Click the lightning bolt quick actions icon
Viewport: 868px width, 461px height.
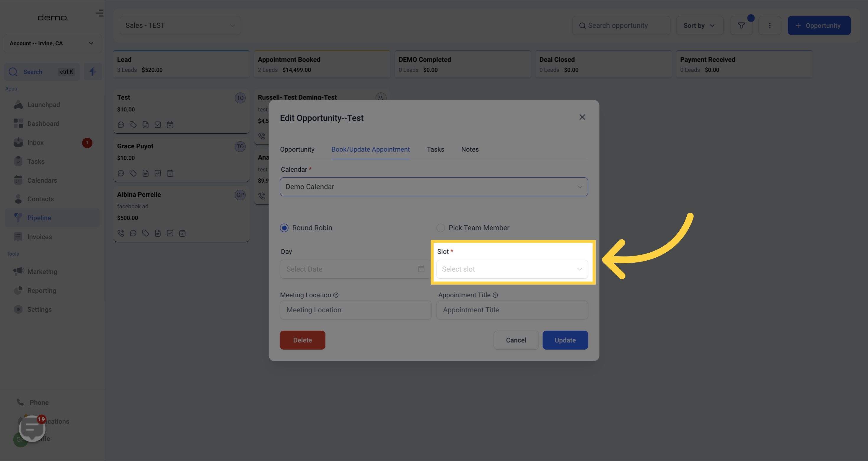[93, 72]
